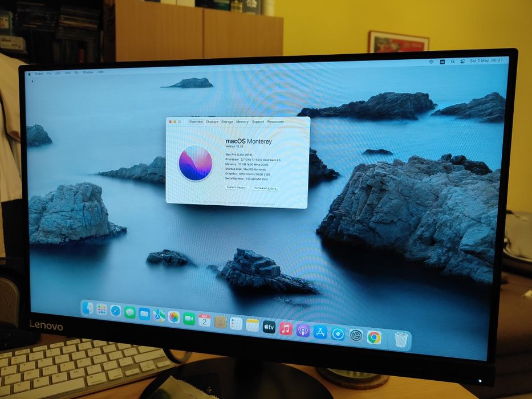Open Spotlight search magnifier in menu bar
Screen dimensions: 532x399
pyautogui.click(x=453, y=62)
